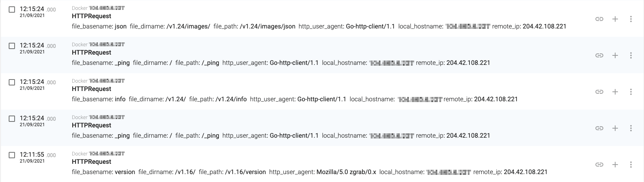Click plus icon on the /v1.24/info event row
This screenshot has width=644, height=182.
click(615, 92)
